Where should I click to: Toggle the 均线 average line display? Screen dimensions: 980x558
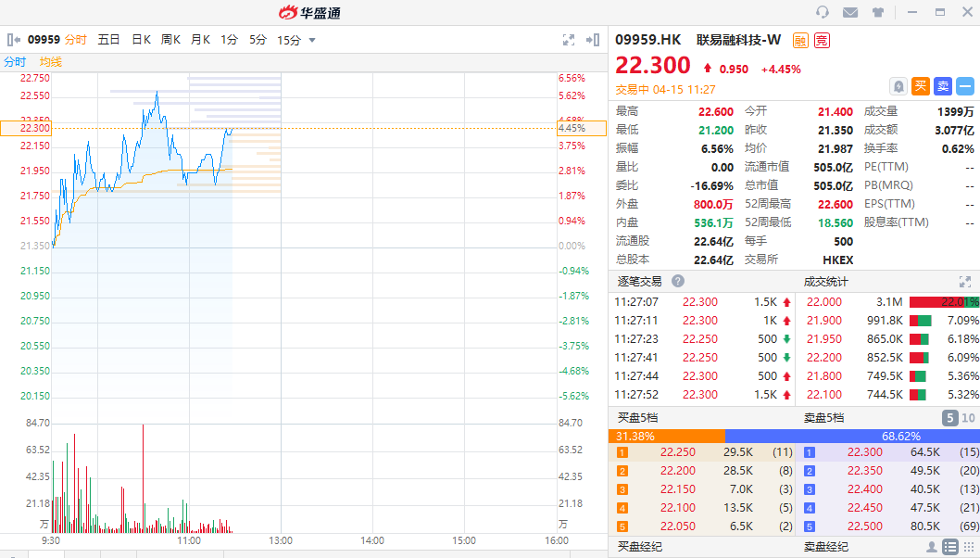50,61
